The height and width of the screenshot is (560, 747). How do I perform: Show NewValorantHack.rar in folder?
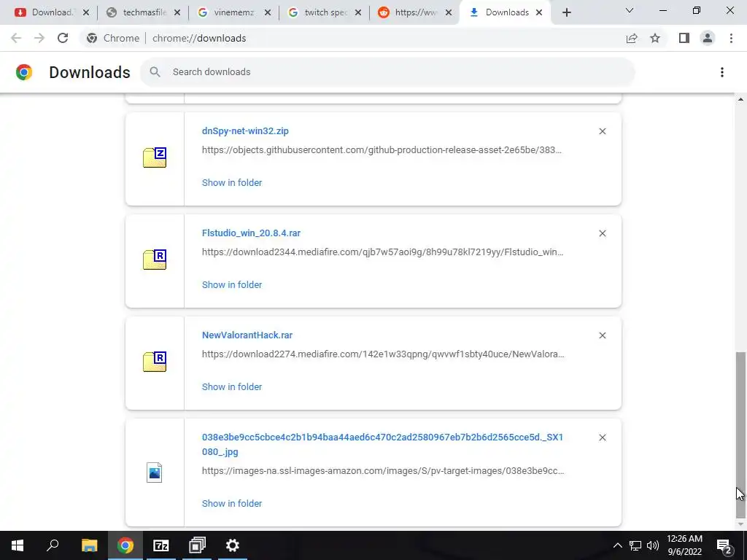232,386
